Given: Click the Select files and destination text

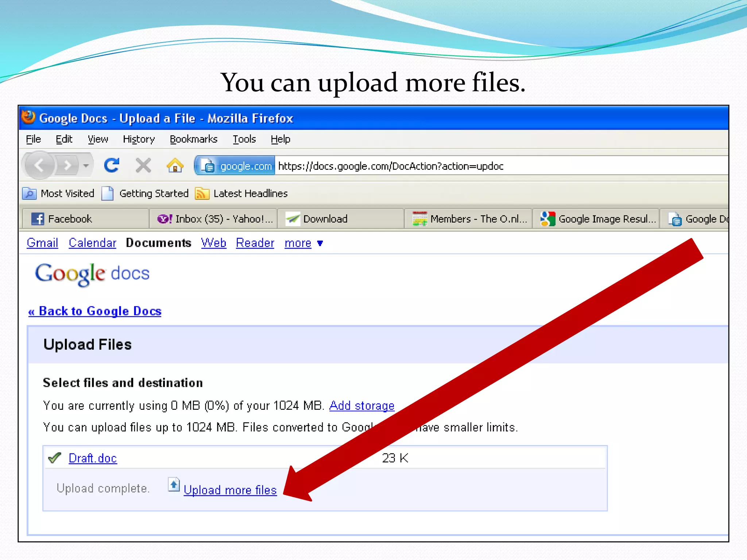Looking at the screenshot, I should (x=123, y=383).
